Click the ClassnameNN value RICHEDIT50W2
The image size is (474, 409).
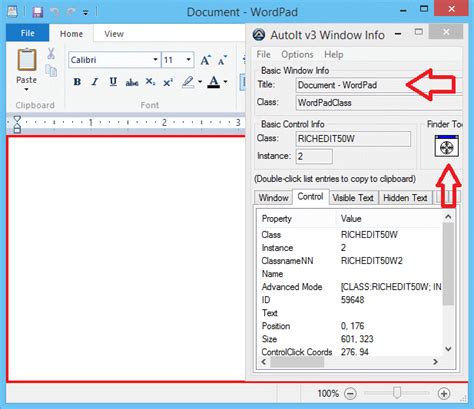372,261
